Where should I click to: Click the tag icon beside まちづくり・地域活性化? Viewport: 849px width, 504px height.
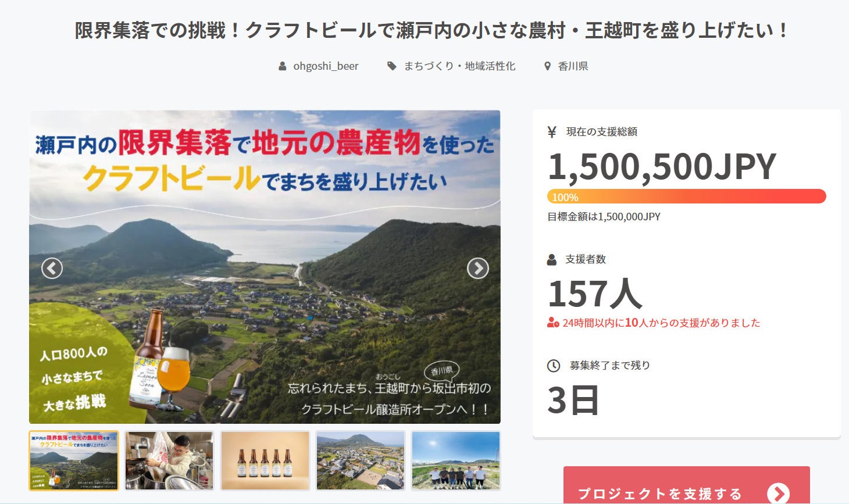(392, 66)
